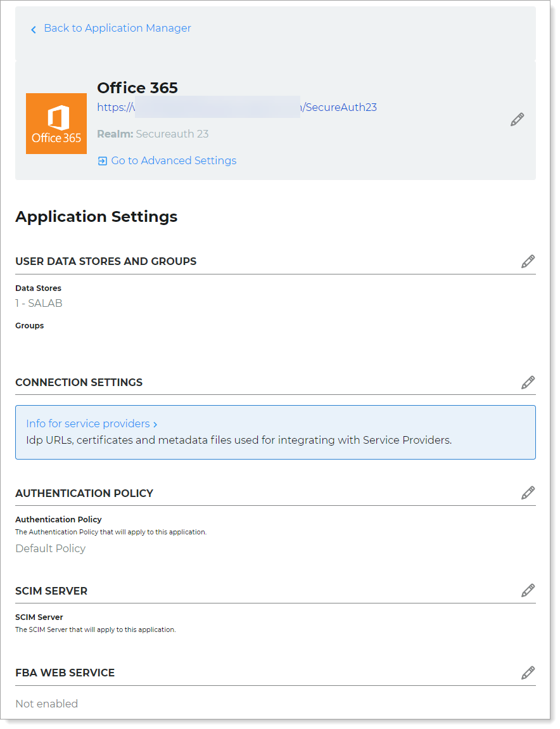Click the Office 365 application logo
Viewport: 560px width, 729px height.
(56, 124)
